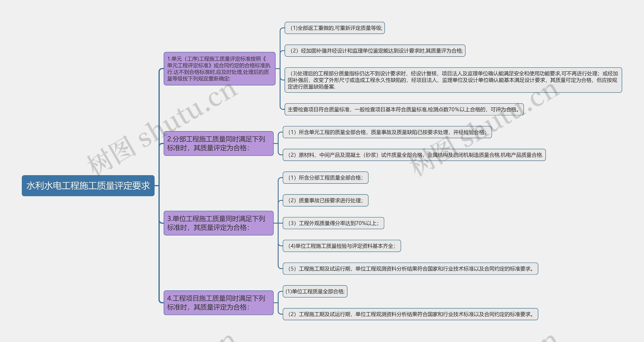Click leaf (1)单位工程质量全部合格
644x342 pixels.
[315, 291]
